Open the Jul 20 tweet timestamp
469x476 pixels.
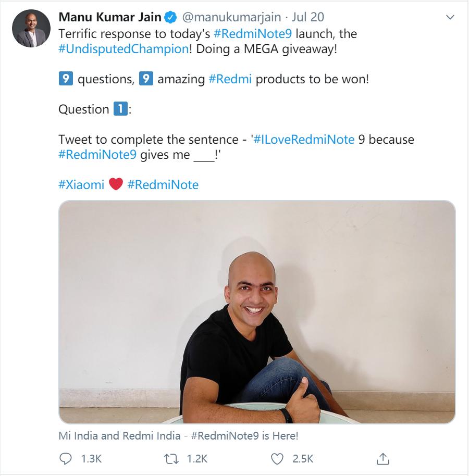pyautogui.click(x=308, y=17)
